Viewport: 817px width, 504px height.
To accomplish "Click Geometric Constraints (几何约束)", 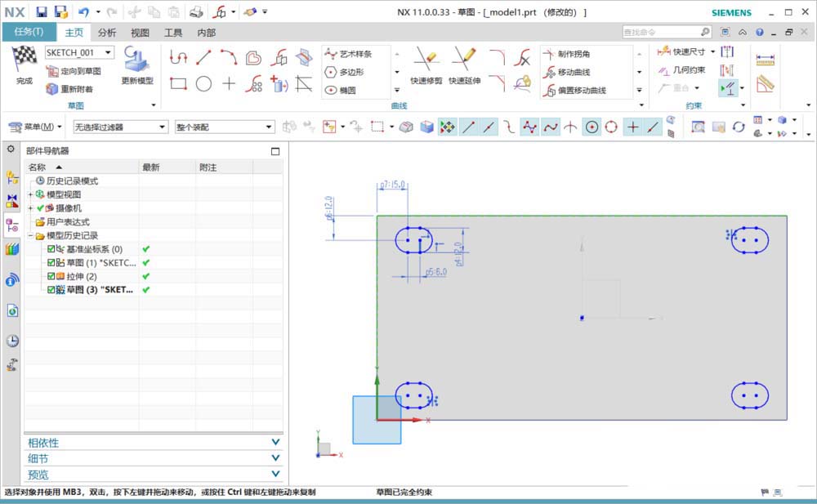I will pyautogui.click(x=681, y=69).
